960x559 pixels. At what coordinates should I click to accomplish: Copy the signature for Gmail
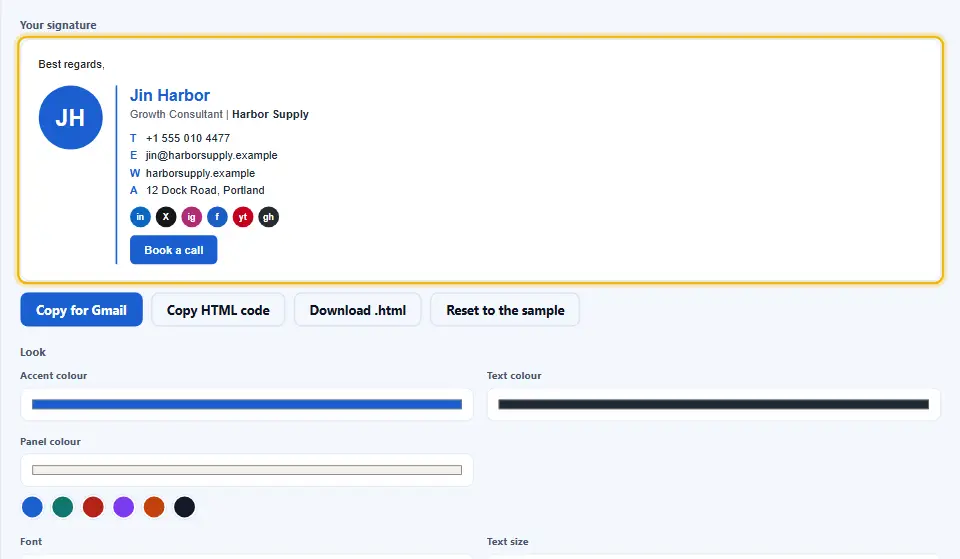tap(81, 310)
